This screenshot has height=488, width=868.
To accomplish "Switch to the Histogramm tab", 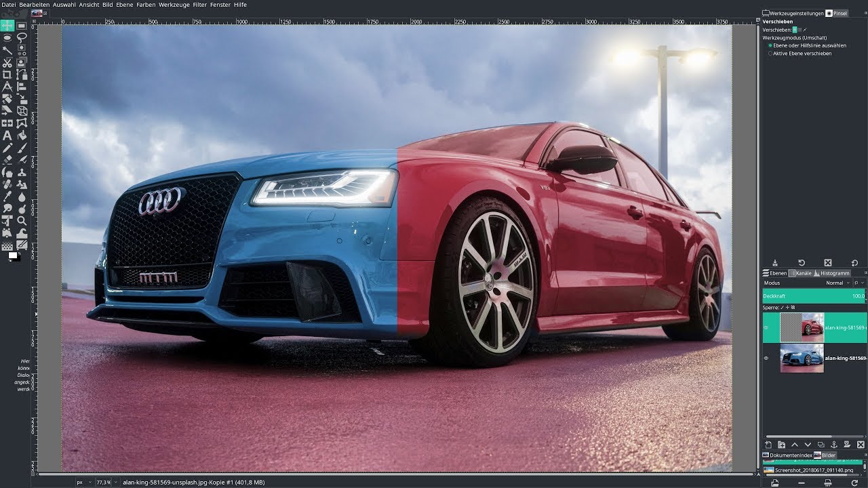I will [x=832, y=273].
